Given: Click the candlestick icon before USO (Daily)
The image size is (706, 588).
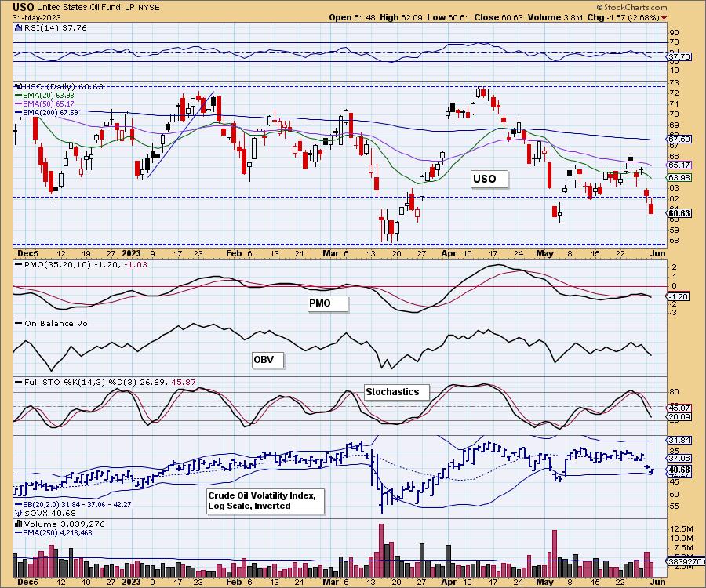Looking at the screenshot, I should coord(19,86).
